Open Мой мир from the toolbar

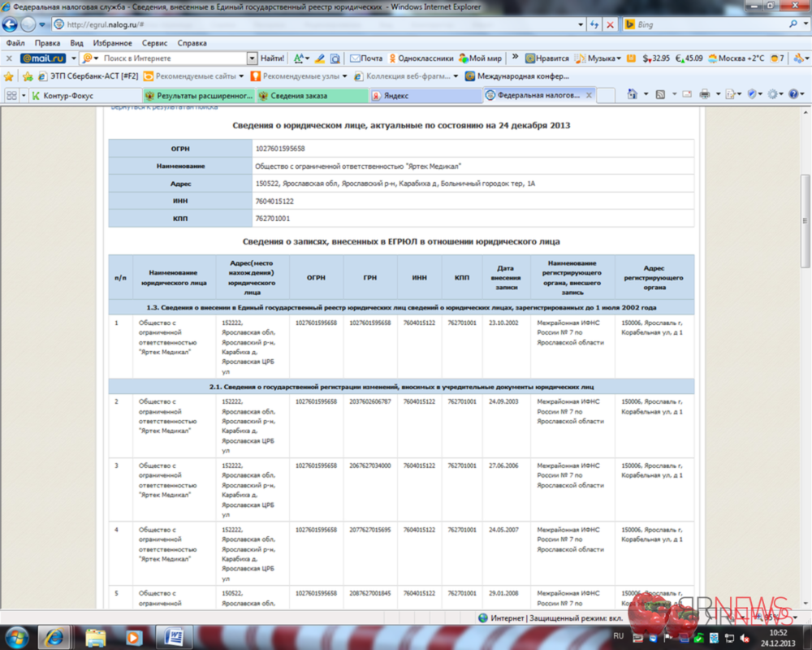coord(480,58)
